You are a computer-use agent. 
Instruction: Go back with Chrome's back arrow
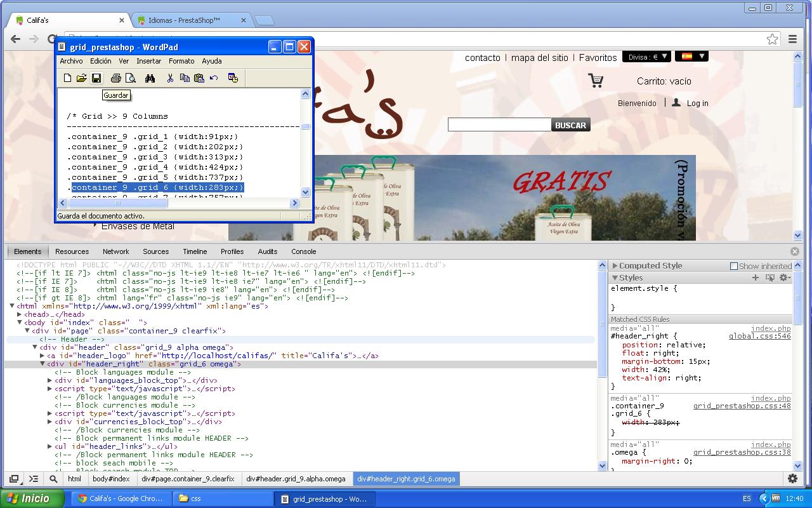click(15, 39)
